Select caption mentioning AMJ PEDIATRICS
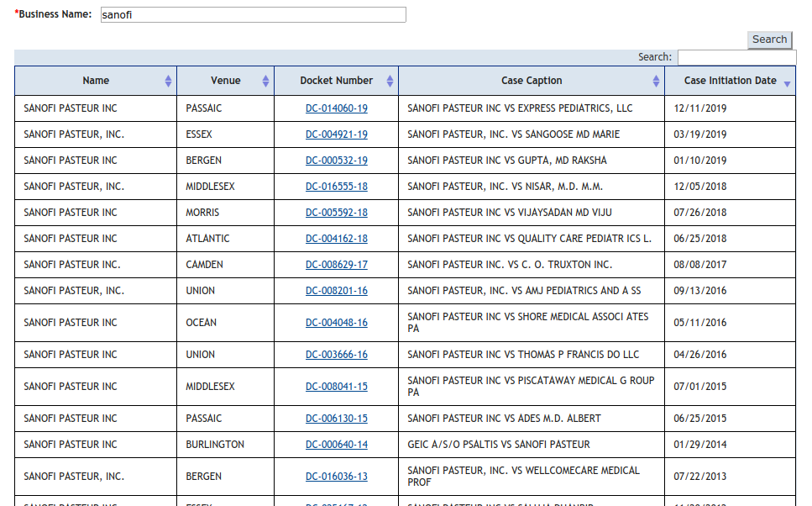This screenshot has height=506, width=812. coord(524,290)
